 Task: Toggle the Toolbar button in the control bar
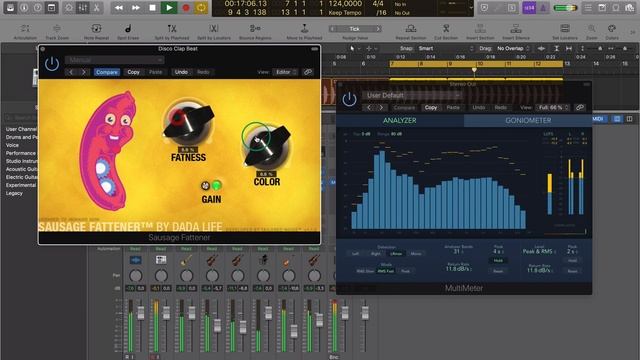tap(51, 7)
